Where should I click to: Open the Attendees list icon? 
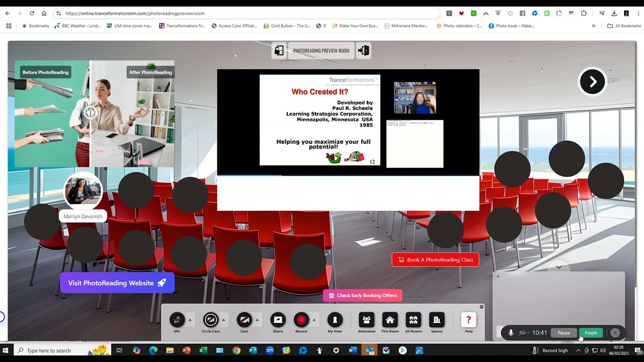(366, 320)
